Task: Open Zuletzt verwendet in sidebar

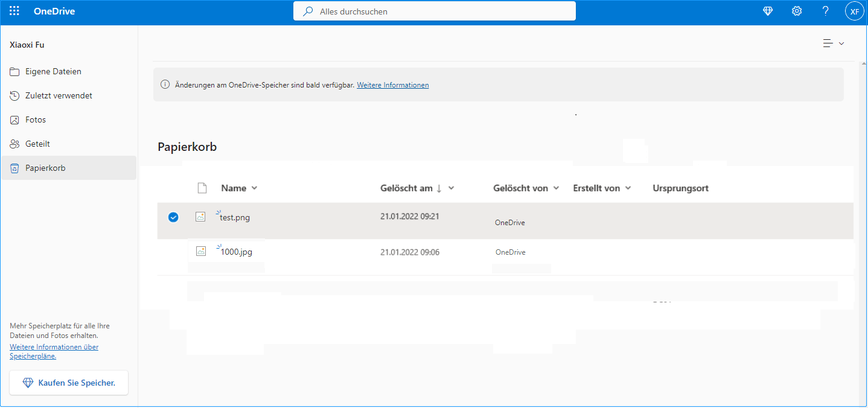Action: coord(69,95)
